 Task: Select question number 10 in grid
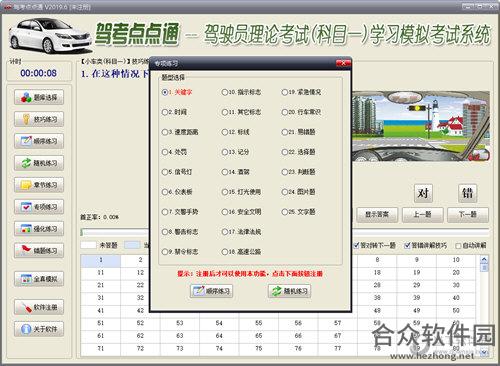coord(456,260)
